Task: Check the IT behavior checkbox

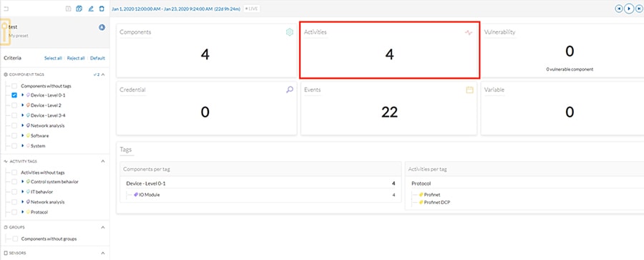Action: pos(14,192)
